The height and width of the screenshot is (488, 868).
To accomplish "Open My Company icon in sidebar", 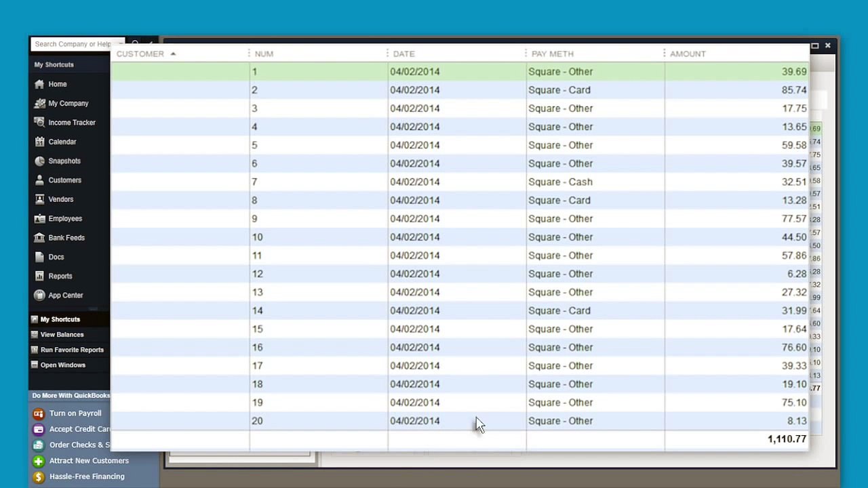I will click(39, 103).
